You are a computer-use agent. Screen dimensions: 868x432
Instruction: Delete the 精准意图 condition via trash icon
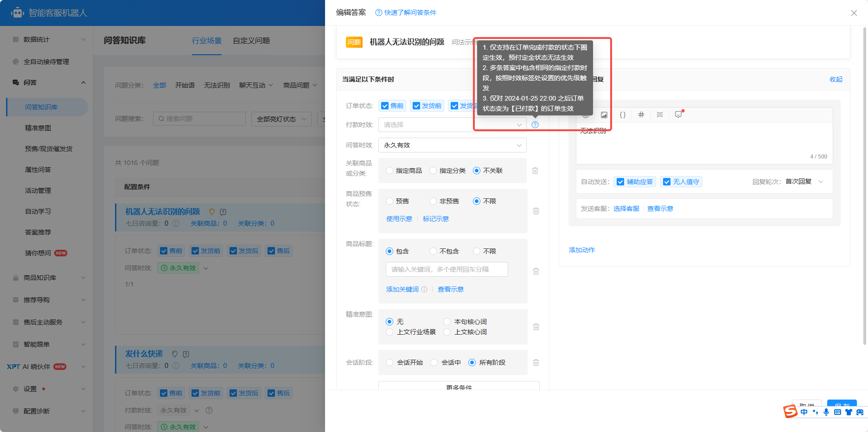click(x=536, y=327)
